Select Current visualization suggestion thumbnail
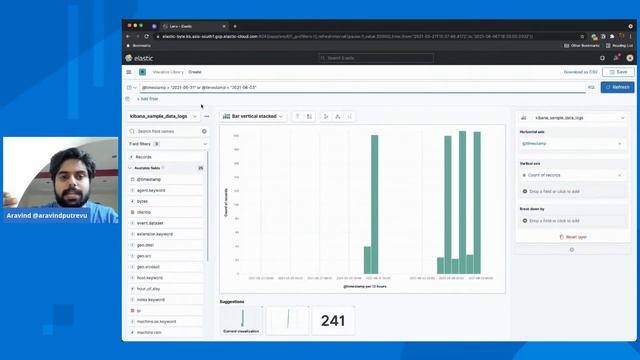 click(x=241, y=320)
